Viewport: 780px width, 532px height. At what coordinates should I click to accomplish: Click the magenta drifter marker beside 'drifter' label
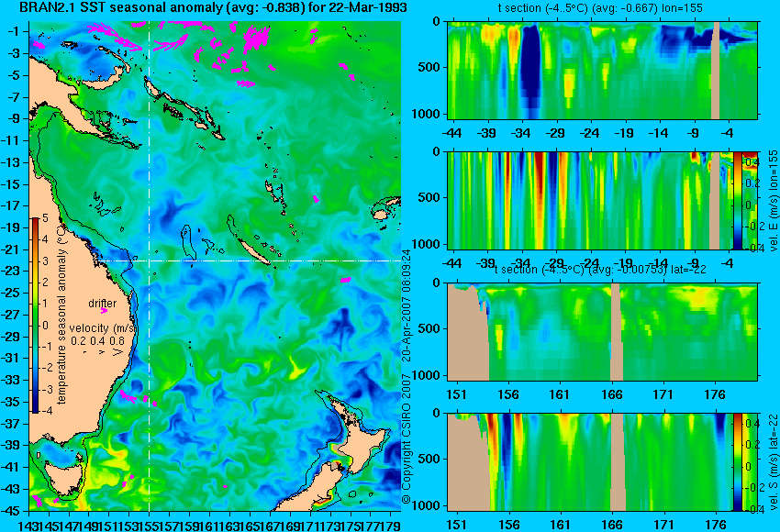click(x=104, y=311)
